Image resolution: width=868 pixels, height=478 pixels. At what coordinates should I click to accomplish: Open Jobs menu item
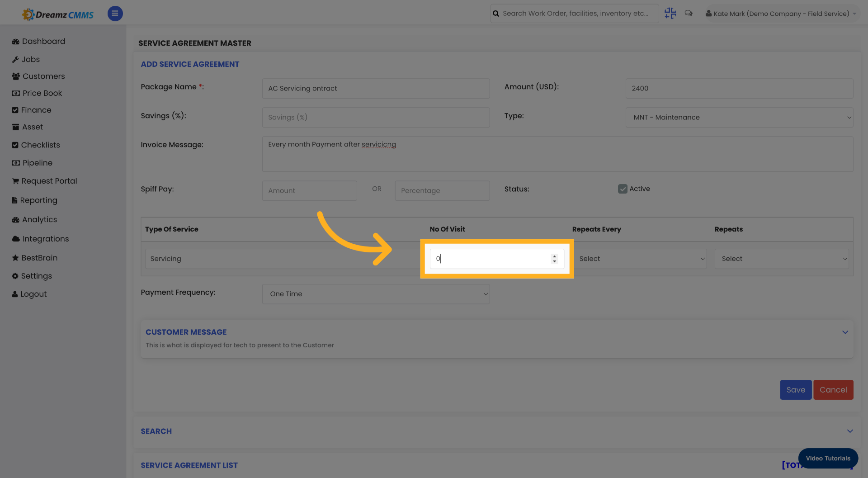point(31,60)
